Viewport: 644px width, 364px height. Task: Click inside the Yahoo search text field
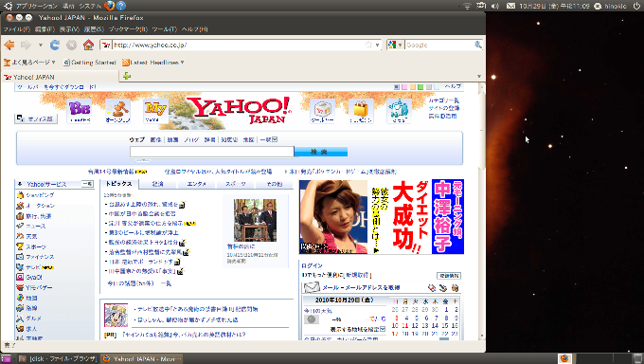(x=212, y=152)
